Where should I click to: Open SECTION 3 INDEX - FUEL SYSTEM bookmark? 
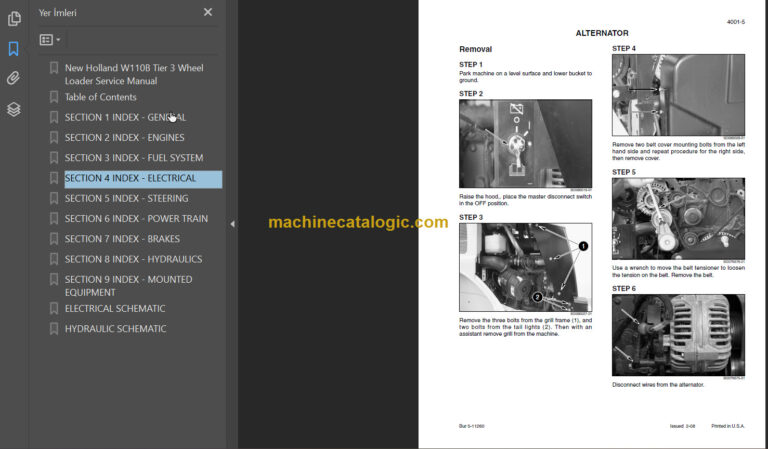click(x=134, y=158)
